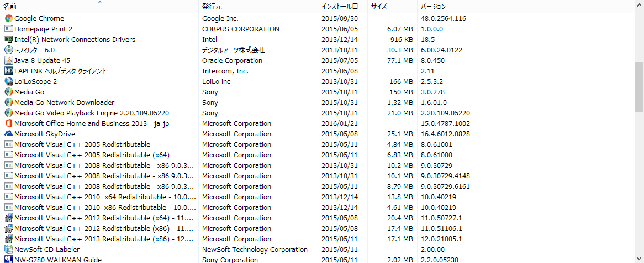Image resolution: width=644 pixels, height=263 pixels.
Task: Sort list by 名前 column header
Action: tap(11, 7)
